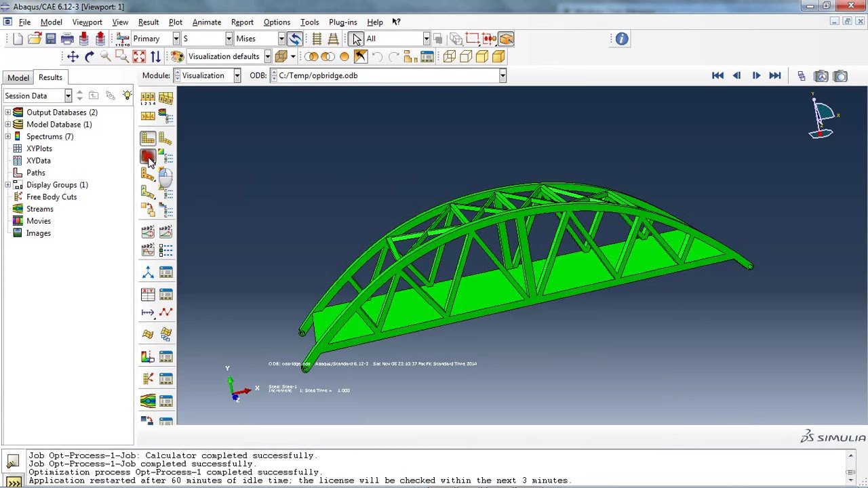
Task: Toggle the lightbulb filter icon
Action: (127, 96)
